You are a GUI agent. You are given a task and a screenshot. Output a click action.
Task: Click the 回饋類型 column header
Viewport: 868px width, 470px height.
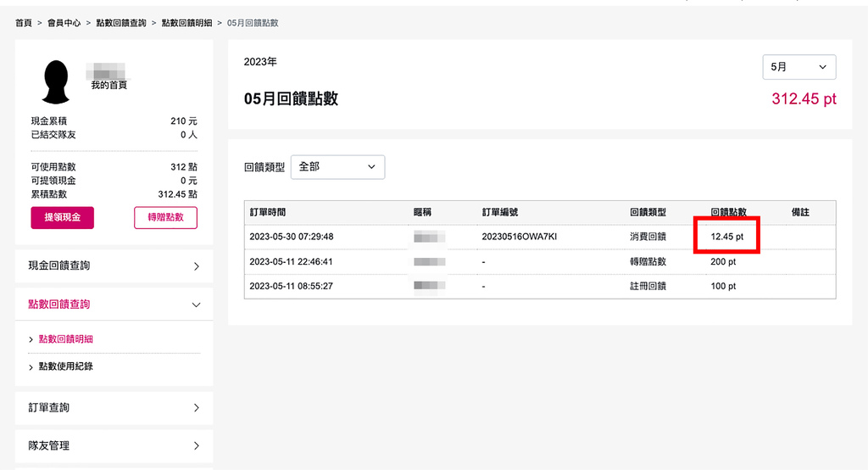pos(648,212)
